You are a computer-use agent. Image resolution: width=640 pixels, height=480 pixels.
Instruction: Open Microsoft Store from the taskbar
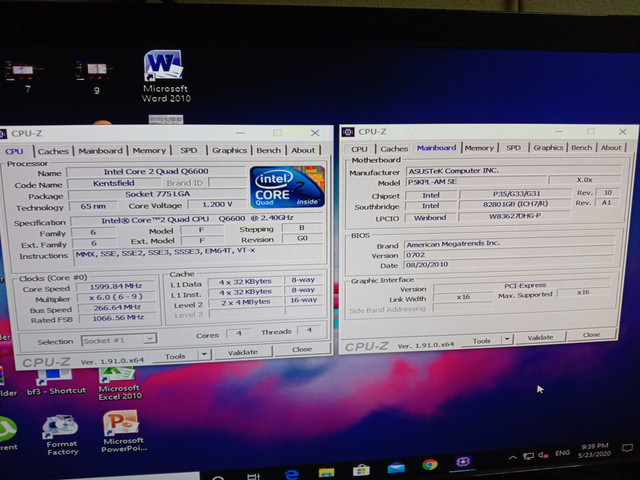pyautogui.click(x=361, y=469)
